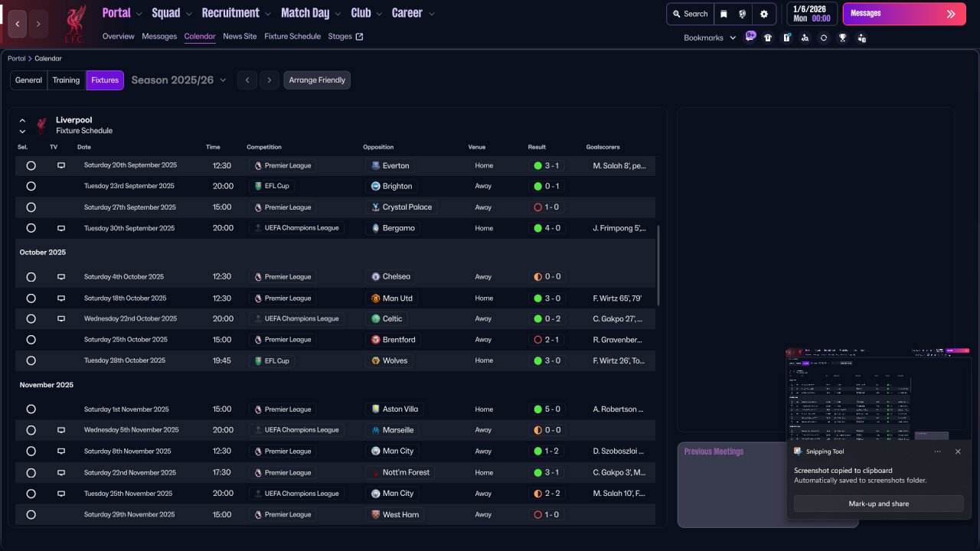980x551 pixels.
Task: Select the Man Utd fixture radio button
Action: coord(31,298)
